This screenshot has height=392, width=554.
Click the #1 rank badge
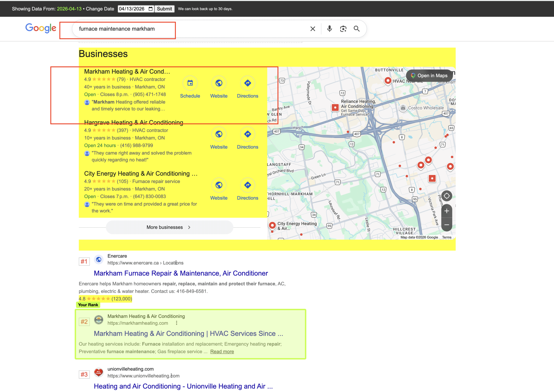84,261
